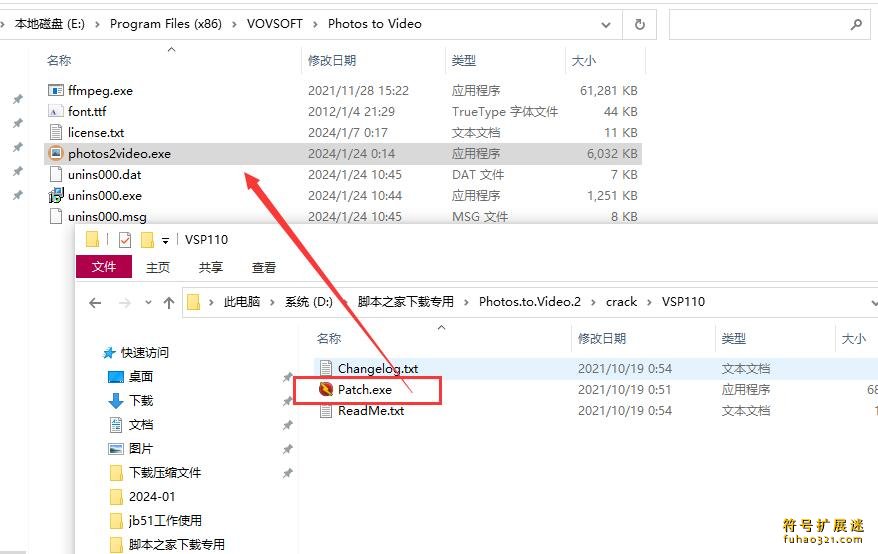This screenshot has width=878, height=554.
Task: Click the unins000.msg file icon
Action: pos(55,216)
